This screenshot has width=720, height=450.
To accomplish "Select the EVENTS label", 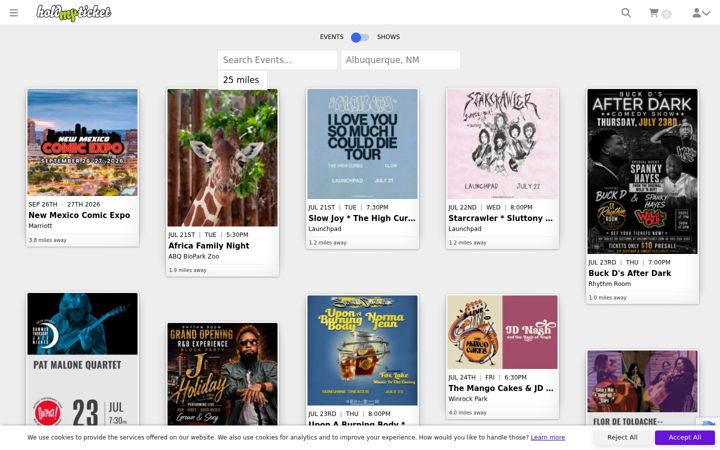I will coord(332,37).
